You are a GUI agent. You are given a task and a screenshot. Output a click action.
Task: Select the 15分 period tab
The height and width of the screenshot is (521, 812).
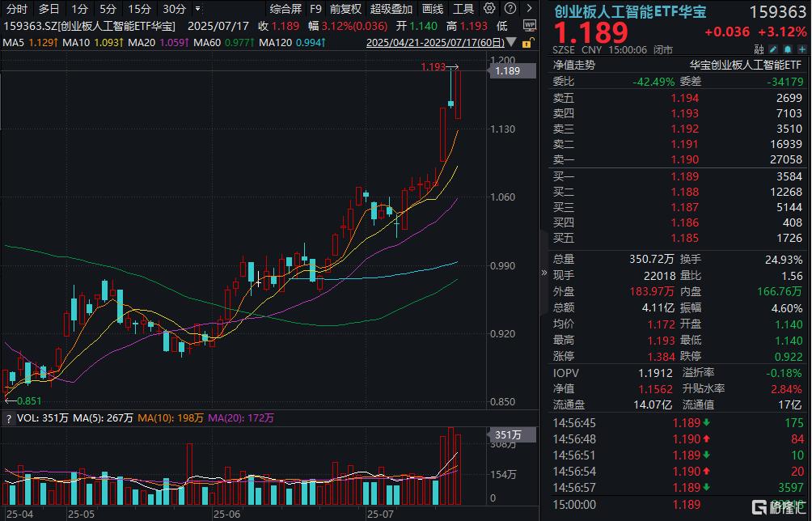(139, 9)
